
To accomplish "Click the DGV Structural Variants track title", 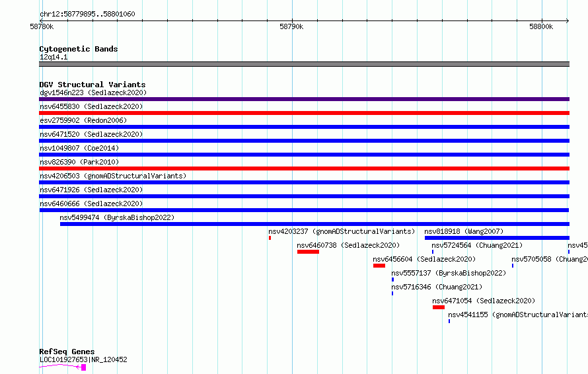I will 92,85.
